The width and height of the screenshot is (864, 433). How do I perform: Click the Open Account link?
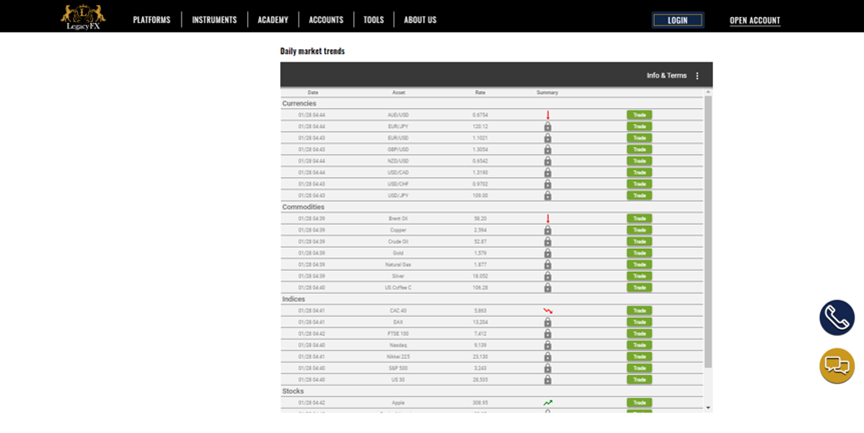[755, 20]
